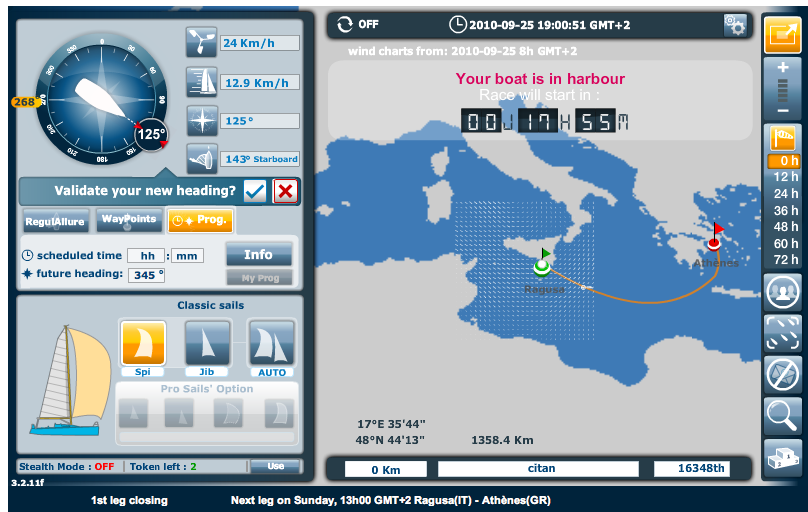Open the map settings gear icon

coord(735,25)
